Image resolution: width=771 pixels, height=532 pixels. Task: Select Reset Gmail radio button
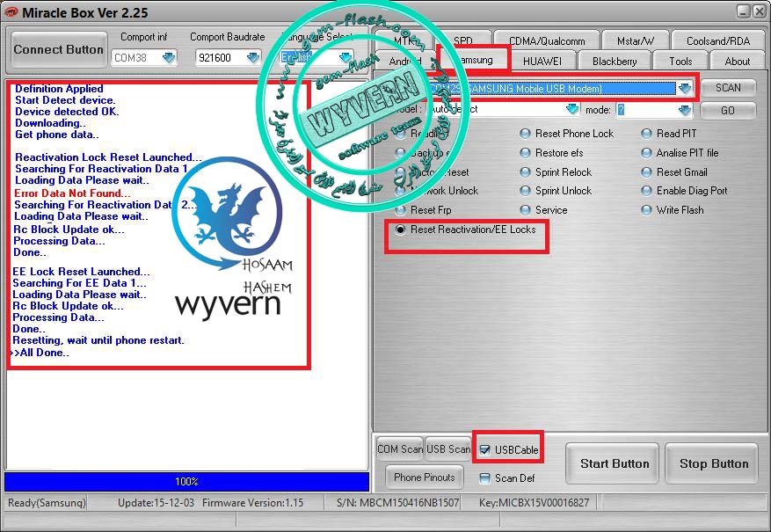point(646,172)
